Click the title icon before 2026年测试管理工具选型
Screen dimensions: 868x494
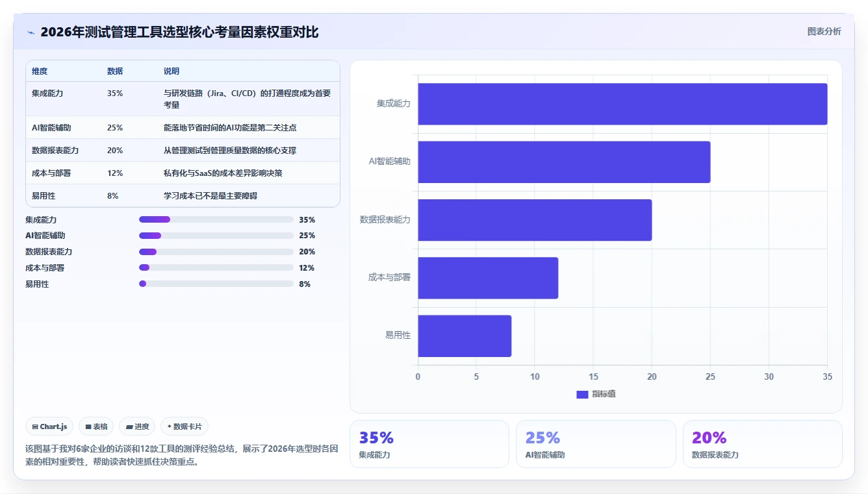click(31, 32)
